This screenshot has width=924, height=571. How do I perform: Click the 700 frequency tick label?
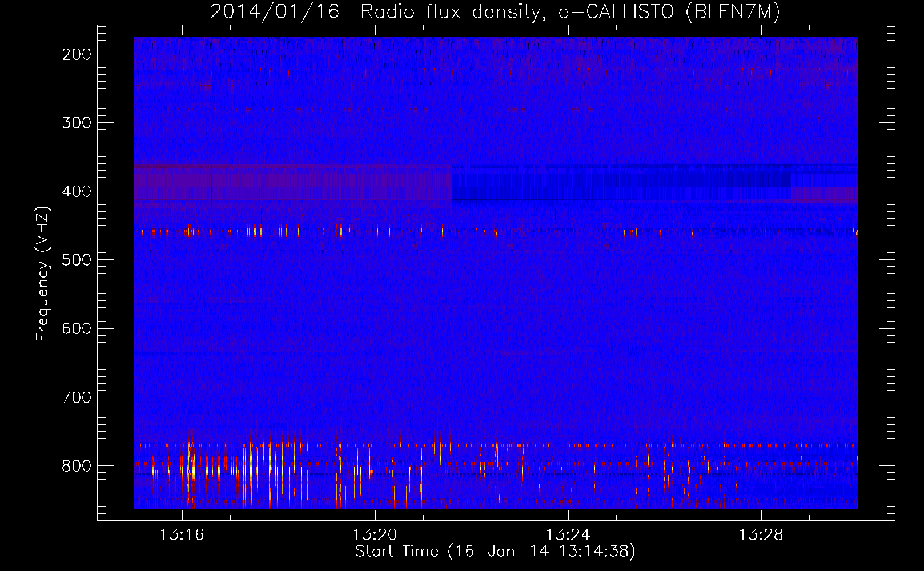[x=77, y=397]
